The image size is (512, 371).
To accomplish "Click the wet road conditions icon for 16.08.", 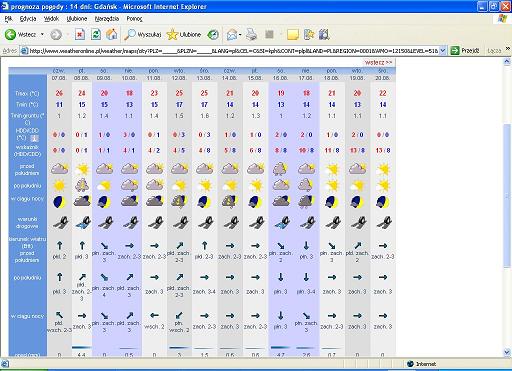I will pyautogui.click(x=281, y=222).
